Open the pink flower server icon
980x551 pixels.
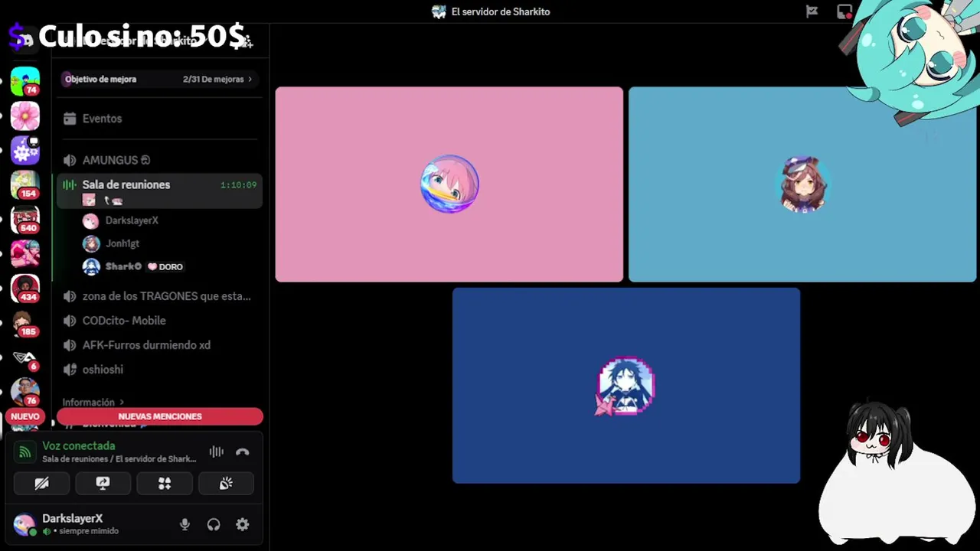click(x=24, y=116)
